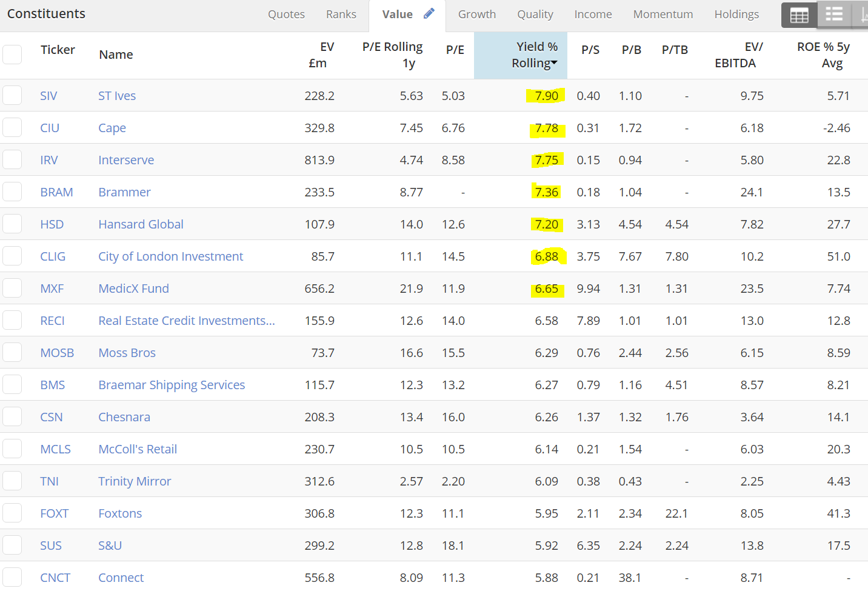Open S&U company link
The height and width of the screenshot is (591, 868).
tap(110, 546)
